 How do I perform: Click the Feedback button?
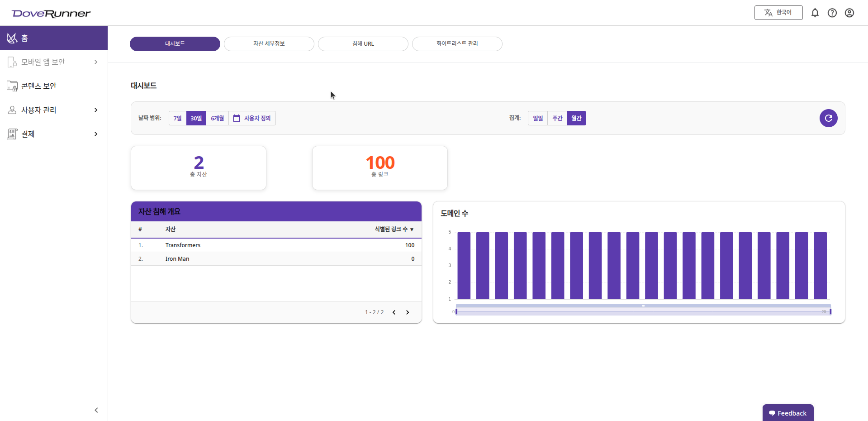pyautogui.click(x=787, y=413)
